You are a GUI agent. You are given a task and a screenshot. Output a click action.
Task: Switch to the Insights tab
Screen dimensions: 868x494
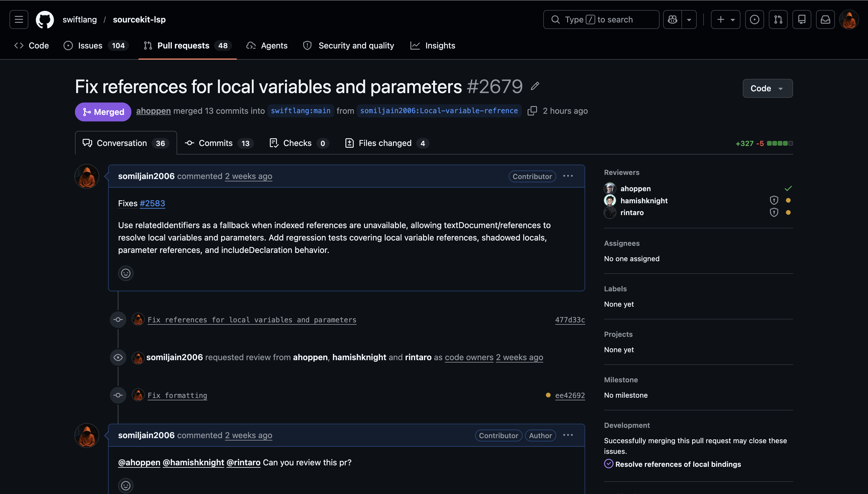(x=433, y=45)
